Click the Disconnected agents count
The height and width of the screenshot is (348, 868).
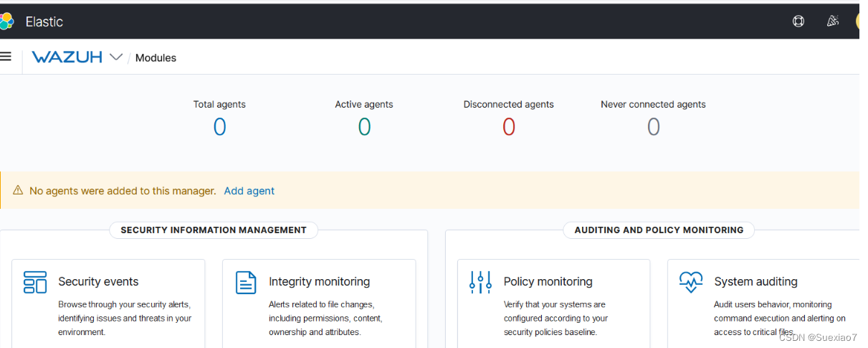(x=509, y=127)
